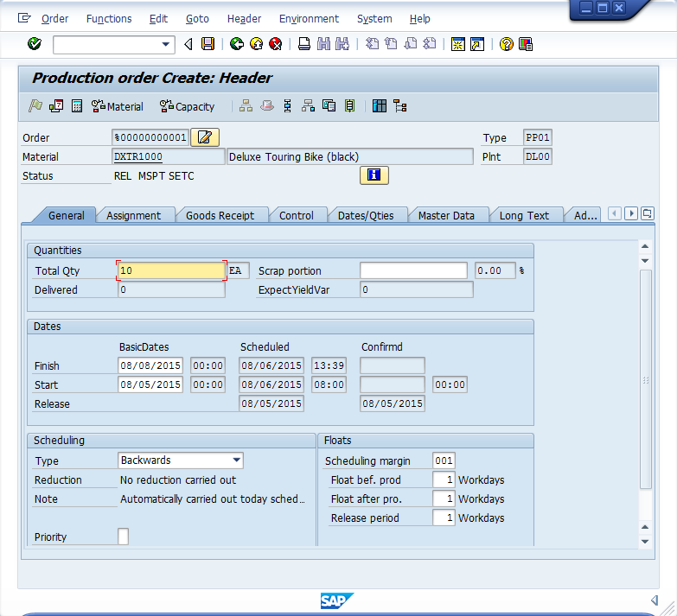
Task: Click the system menu icon left of Order
Action: coord(24,18)
